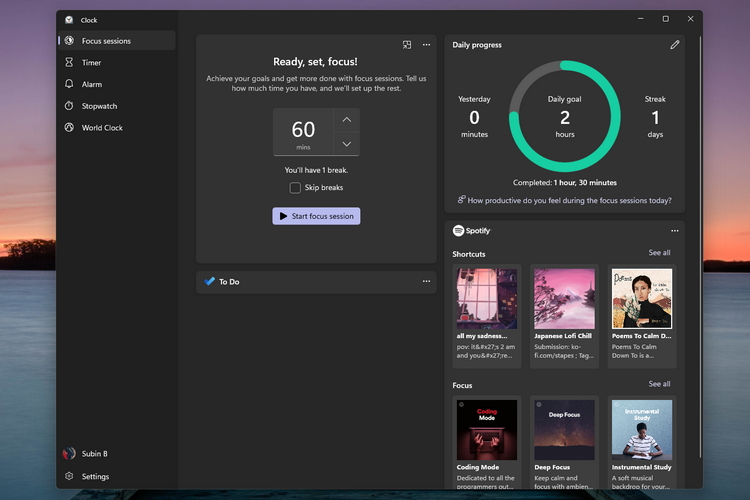This screenshot has width=750, height=500.
Task: Click See all next to Focus playlists
Action: pyautogui.click(x=659, y=384)
